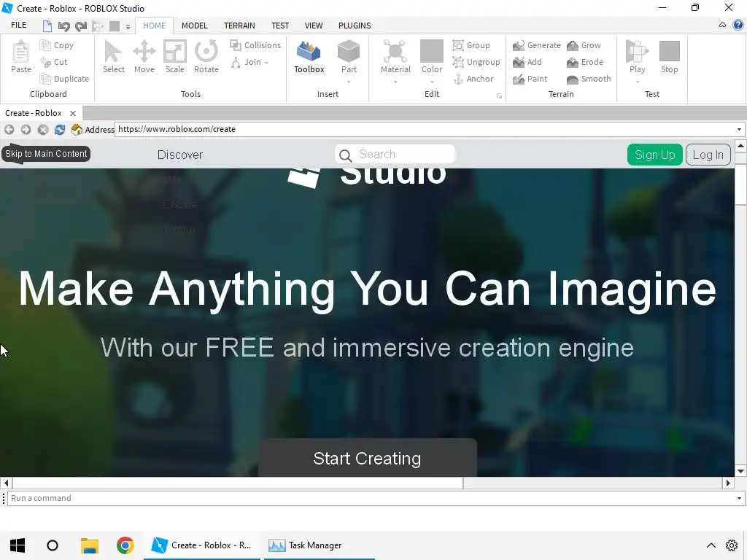Click the Duplicate button
The width and height of the screenshot is (747, 560).
pos(64,79)
